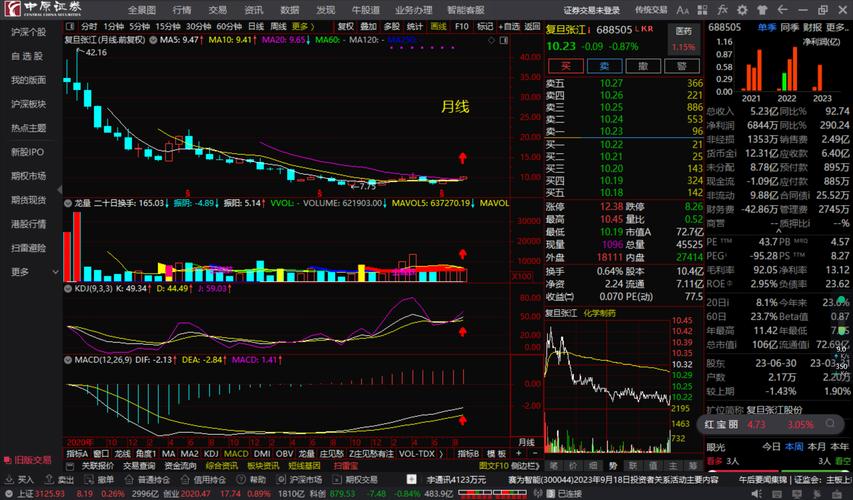Expand 更多 in financial panel header
This screenshot has width=853, height=500.
(x=837, y=27)
